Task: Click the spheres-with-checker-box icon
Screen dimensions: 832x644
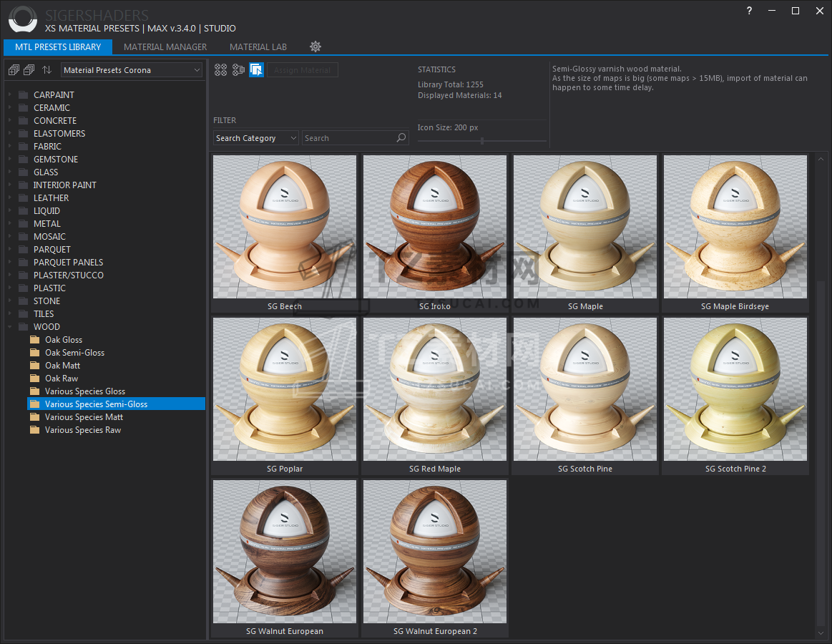Action: point(239,69)
